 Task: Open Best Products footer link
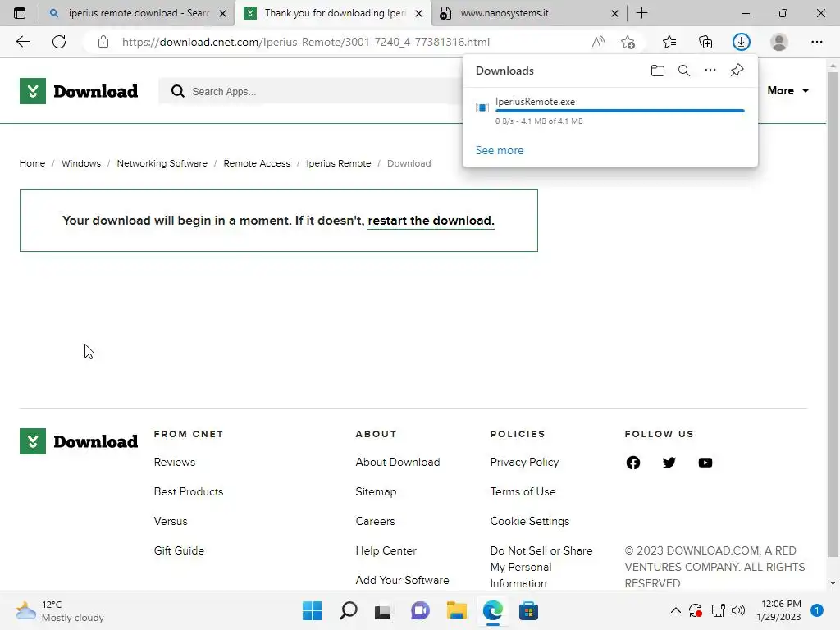(x=189, y=492)
